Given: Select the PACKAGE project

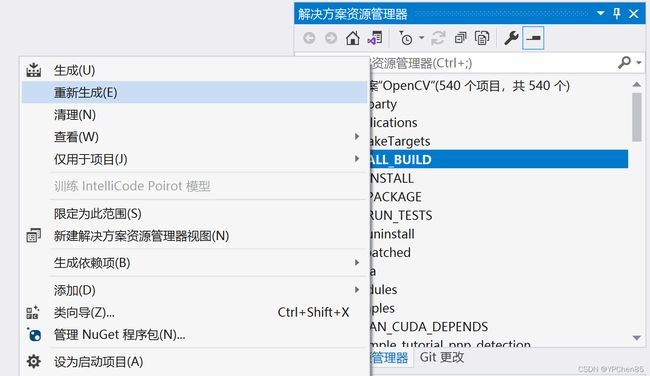Looking at the screenshot, I should [x=498, y=197].
